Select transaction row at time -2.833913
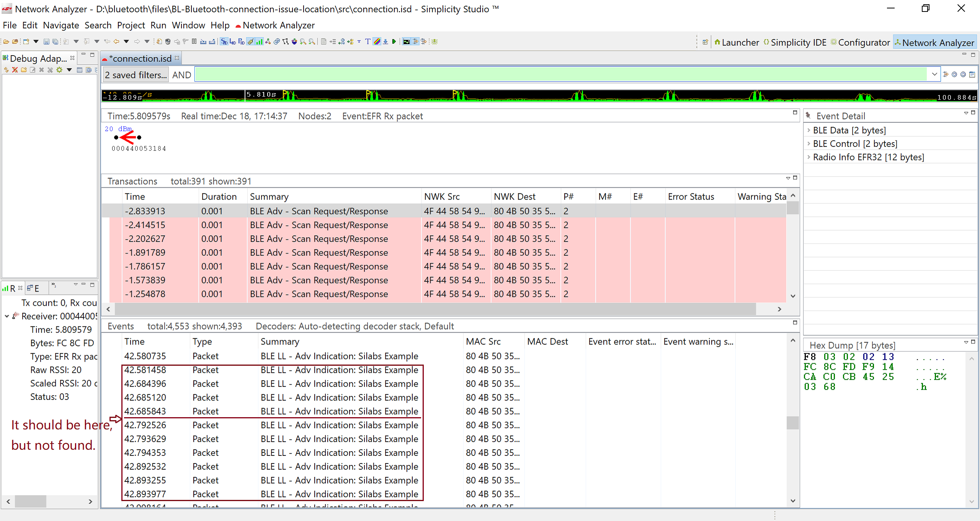 [x=444, y=211]
